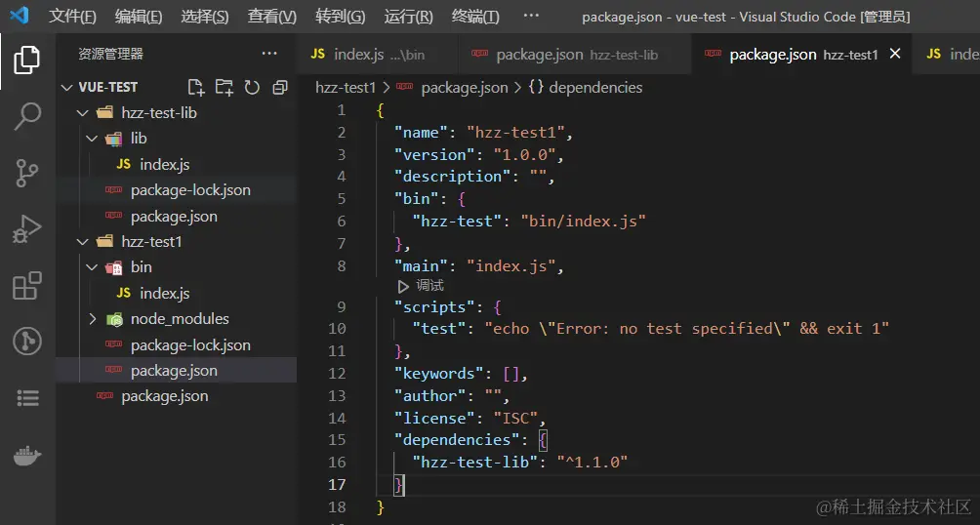Image resolution: width=980 pixels, height=525 pixels.
Task: Open explorer panel more actions menu
Action: pyautogui.click(x=269, y=54)
